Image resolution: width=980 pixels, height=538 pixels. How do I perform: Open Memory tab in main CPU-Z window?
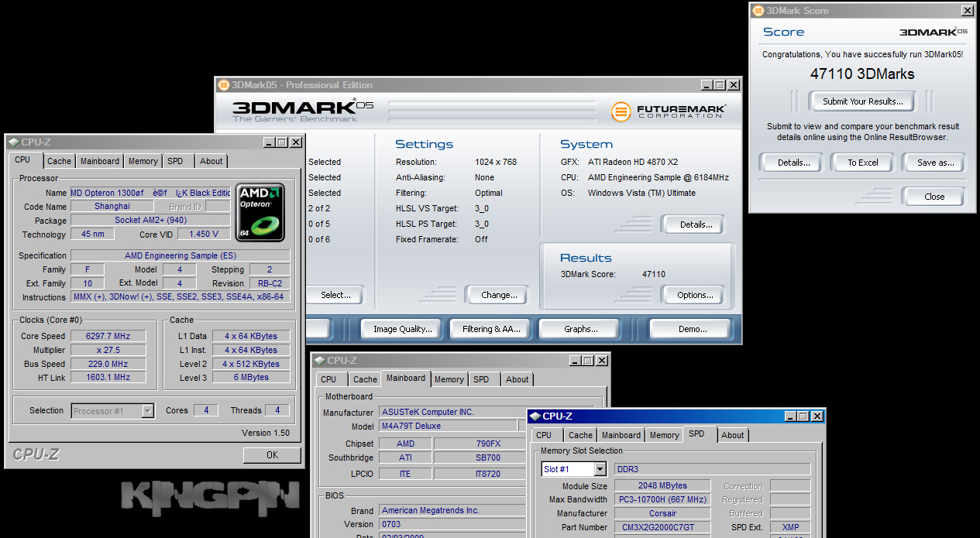pos(143,161)
